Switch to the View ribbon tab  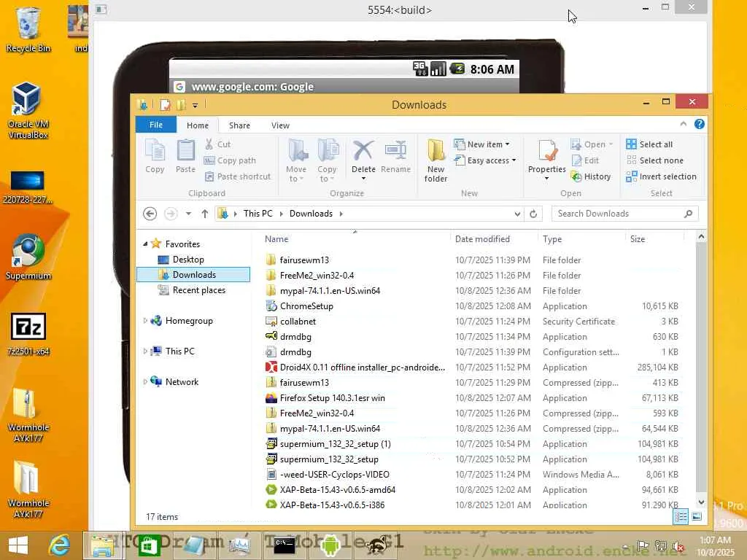pos(280,125)
